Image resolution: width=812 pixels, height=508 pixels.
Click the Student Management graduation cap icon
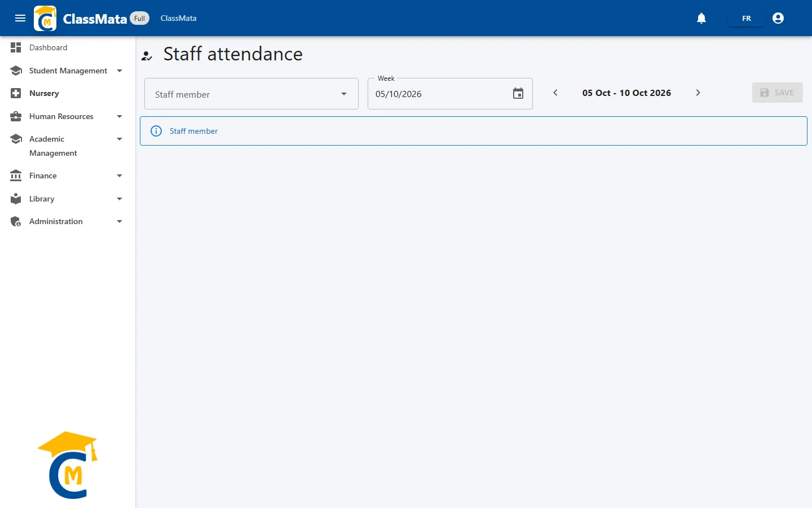[16, 71]
